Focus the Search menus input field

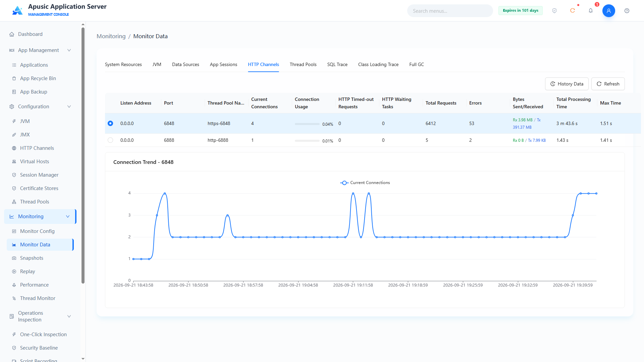450,11
